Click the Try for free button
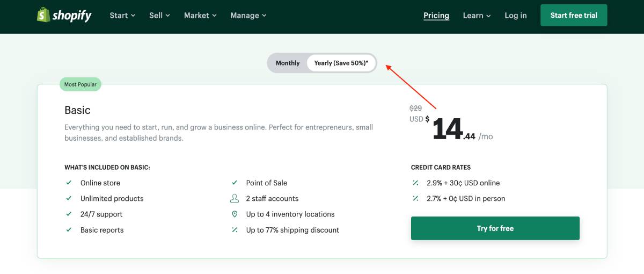Viewport: 644px width, 274px height. (495, 228)
